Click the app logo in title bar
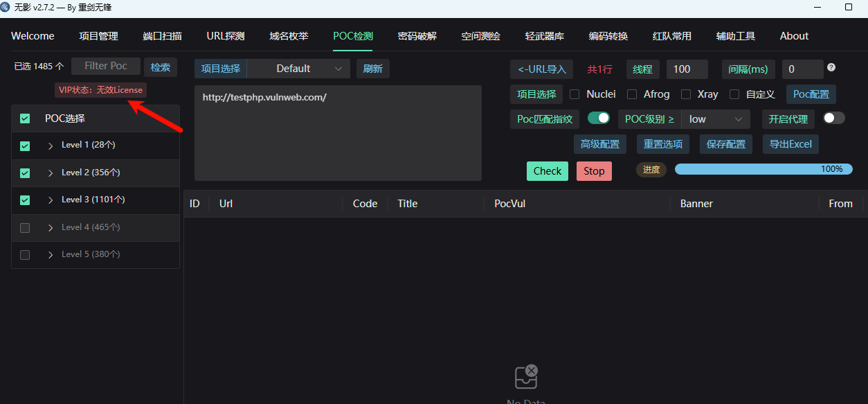868x404 pixels. pyautogui.click(x=6, y=7)
